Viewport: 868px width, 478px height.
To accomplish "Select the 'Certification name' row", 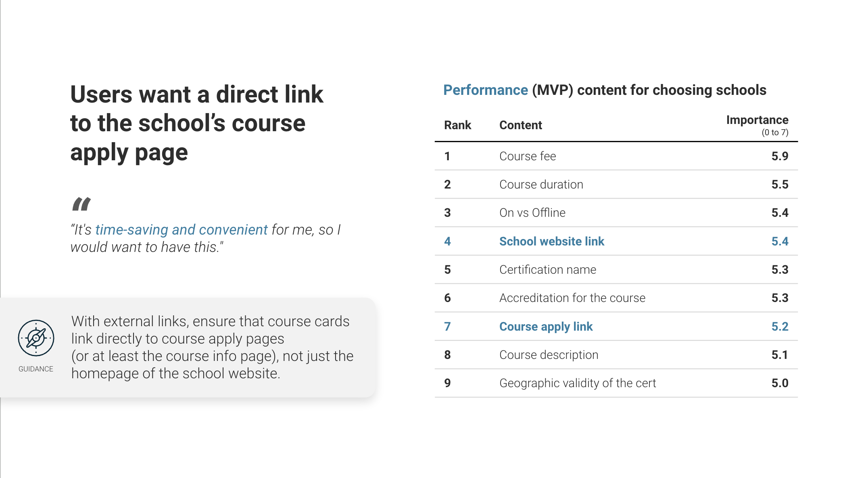I will pyautogui.click(x=616, y=270).
